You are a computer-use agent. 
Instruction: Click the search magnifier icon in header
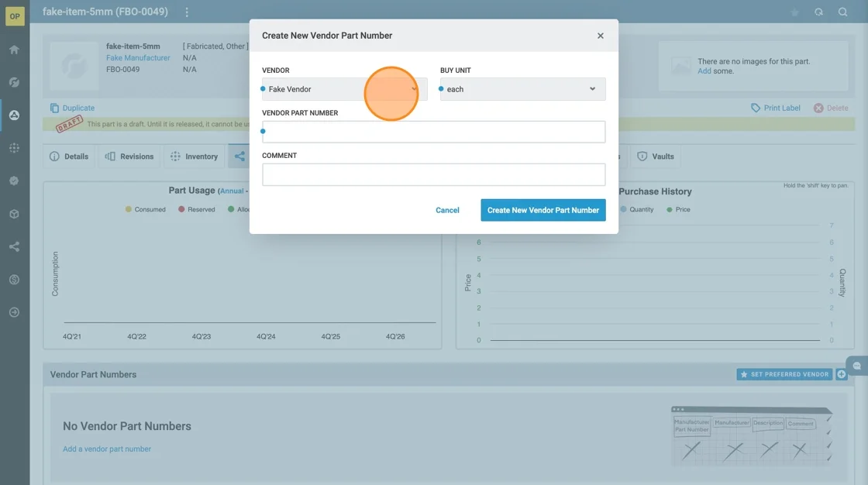point(842,12)
